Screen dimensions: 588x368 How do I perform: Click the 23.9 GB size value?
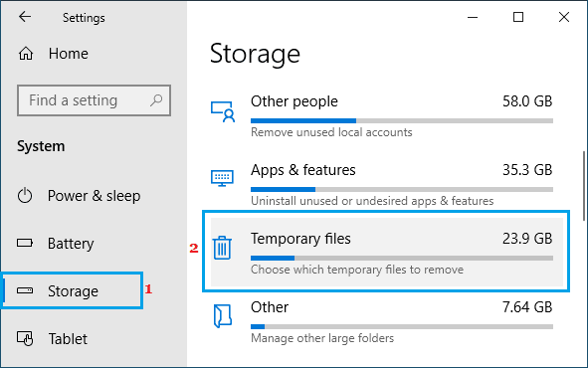click(527, 239)
